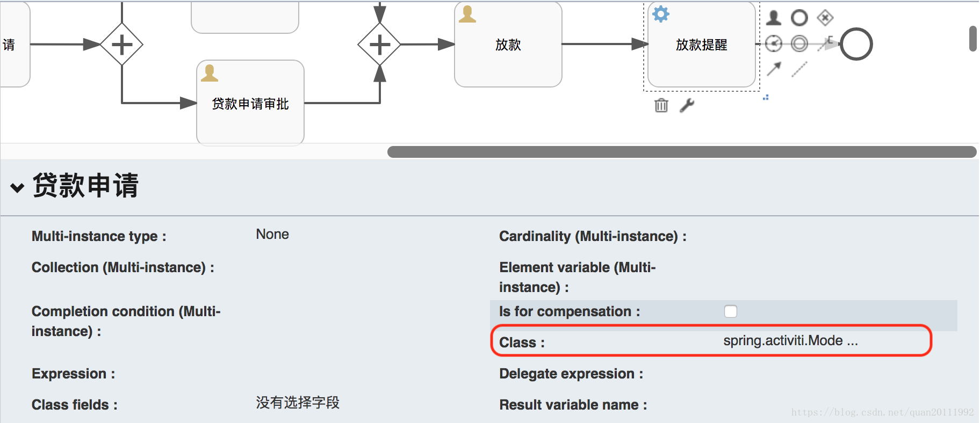Open change element type wrench icon
Screen dimensions: 980x423
coord(687,105)
